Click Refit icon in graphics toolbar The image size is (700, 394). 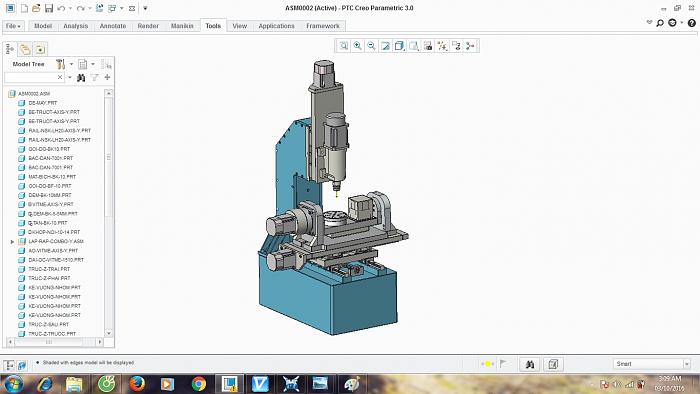click(x=343, y=46)
